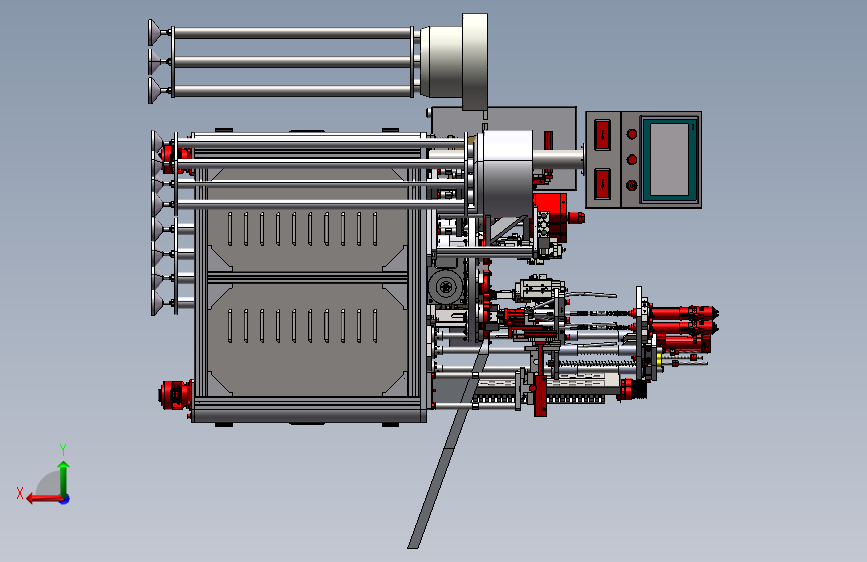Select the red motor at the frame's lower-left corner
The image size is (867, 562).
pos(176,395)
